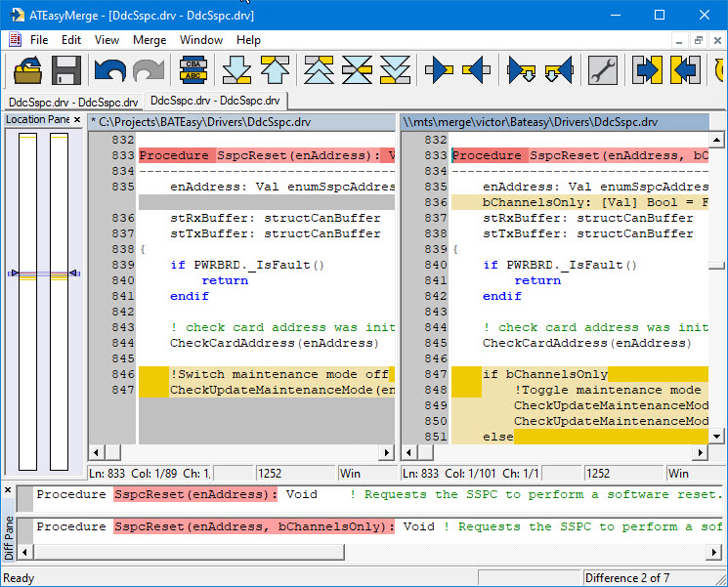Click the CBA/ABC compare icon
The image size is (728, 587).
pyautogui.click(x=193, y=70)
